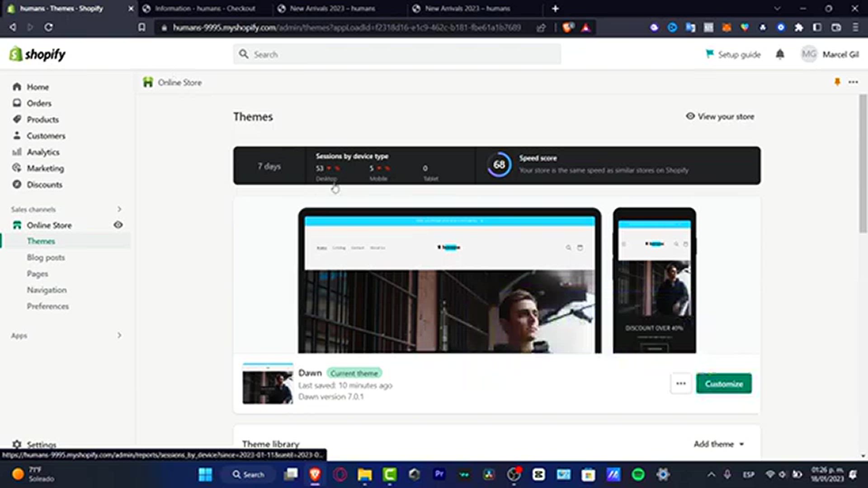Open the page's three-dot menu beside the pin
Screen dimensions: 868x488
click(853, 82)
